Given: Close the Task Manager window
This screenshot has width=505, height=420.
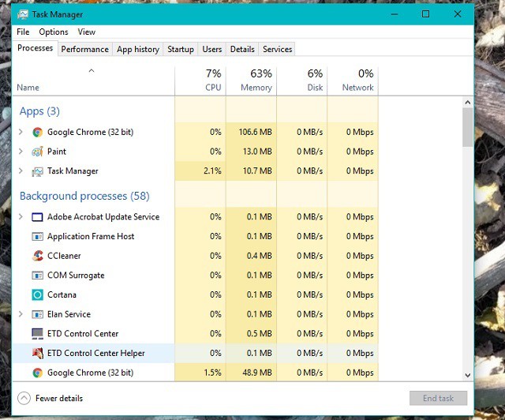Looking at the screenshot, I should (x=458, y=14).
